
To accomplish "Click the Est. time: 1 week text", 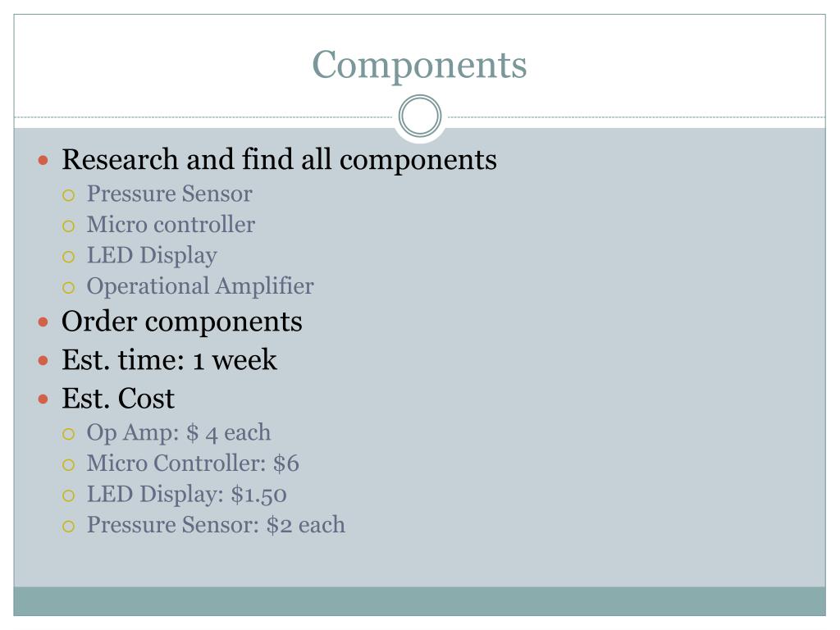I will tap(169, 359).
